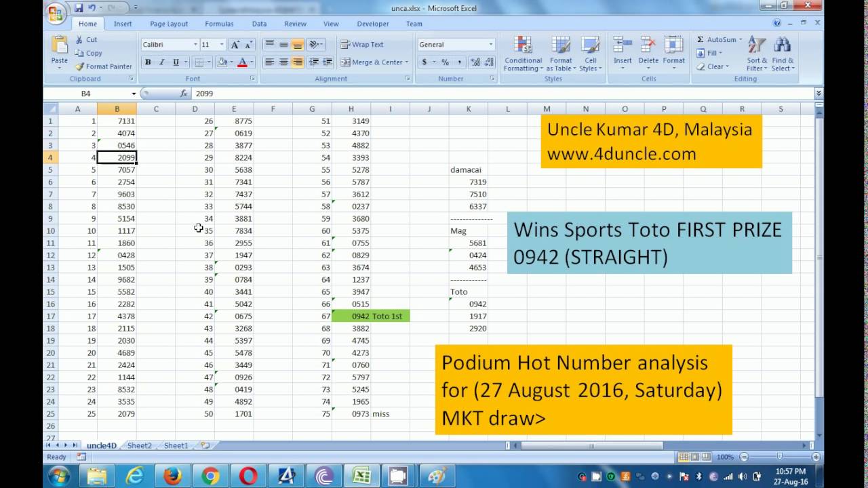Toggle Underline formatting
Viewport: 868px width, 488px height.
tap(176, 62)
